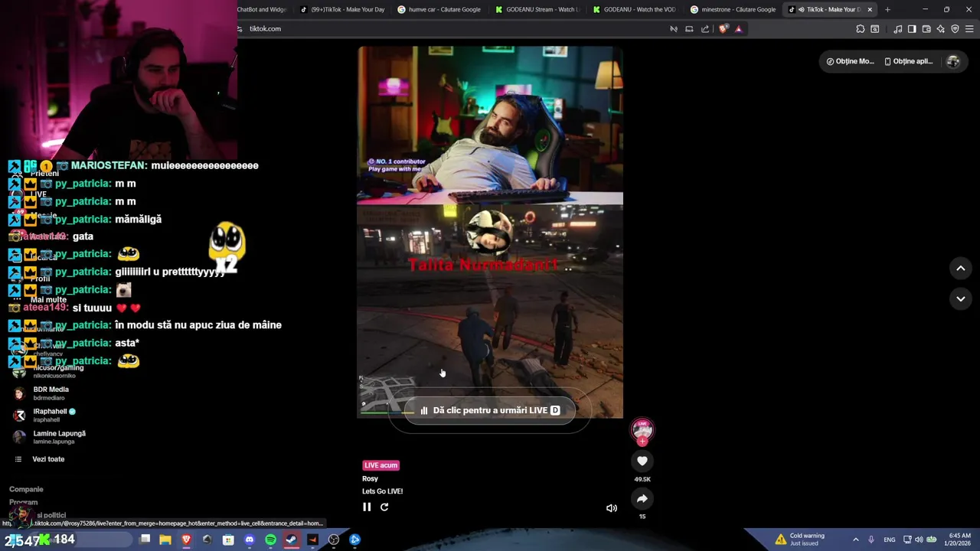This screenshot has width=980, height=551.
Task: Switch to the 'GODEANU - Watch the VOD' tab
Action: pyautogui.click(x=634, y=9)
